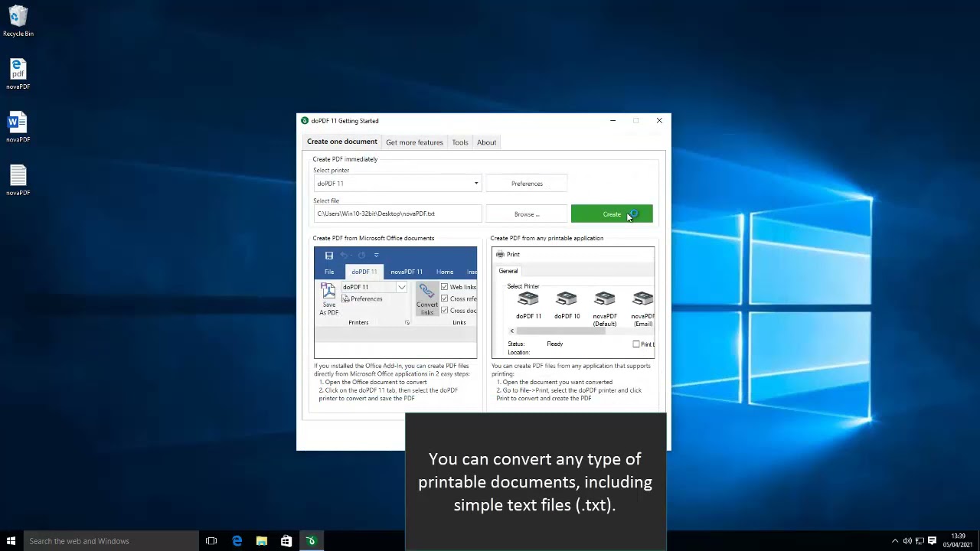Open the Store icon in taskbar

coord(286,541)
